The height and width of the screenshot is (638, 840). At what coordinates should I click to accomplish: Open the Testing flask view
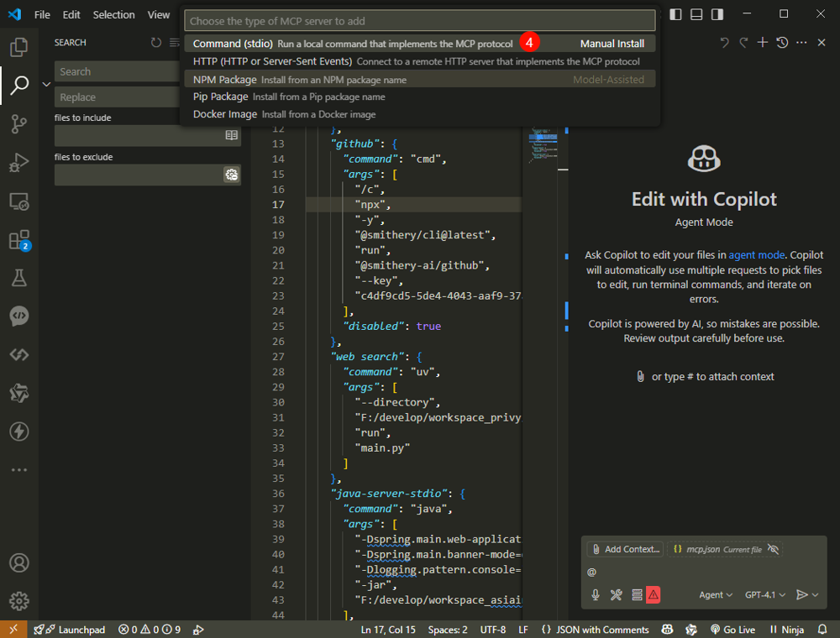pyautogui.click(x=18, y=277)
